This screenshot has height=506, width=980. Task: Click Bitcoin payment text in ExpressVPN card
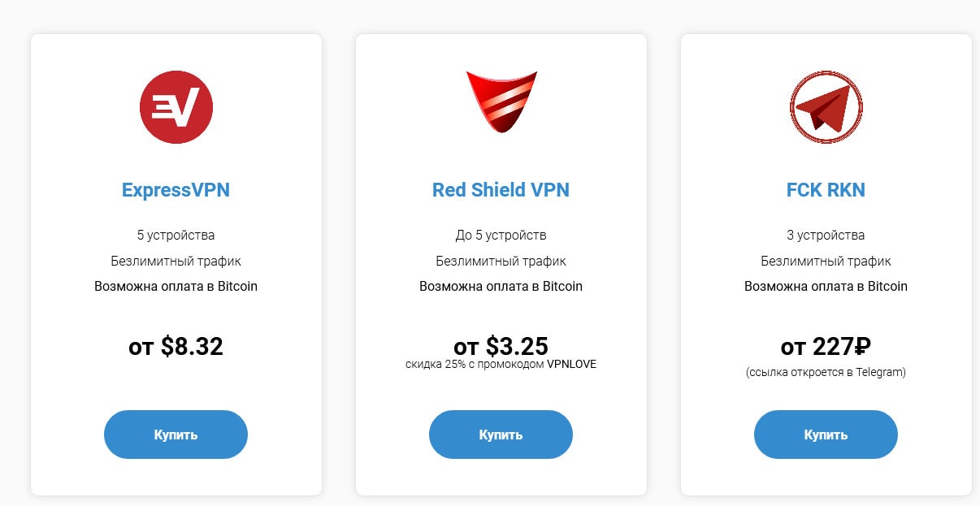tap(176, 287)
